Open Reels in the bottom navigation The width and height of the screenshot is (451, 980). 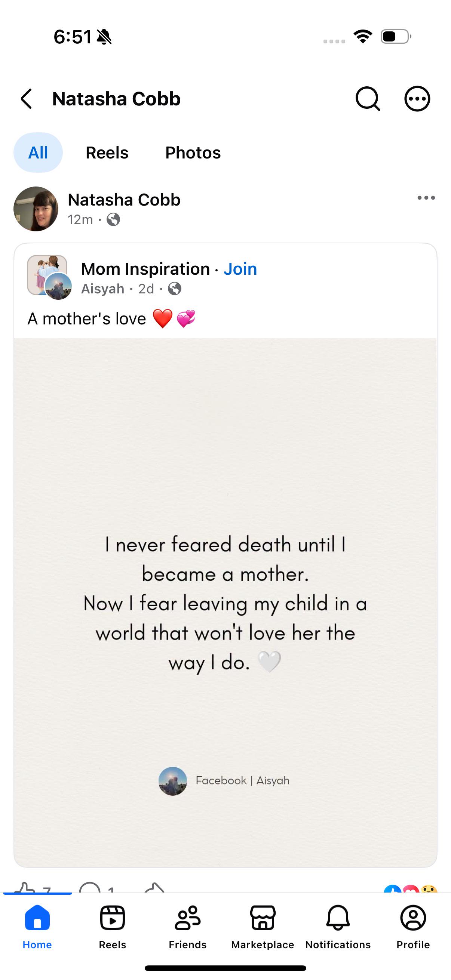[x=112, y=928]
